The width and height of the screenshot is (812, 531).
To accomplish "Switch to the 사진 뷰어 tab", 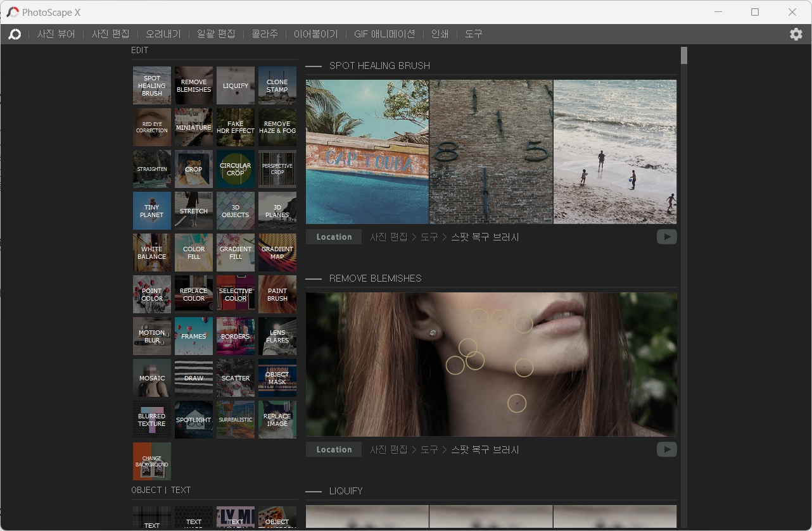I will click(x=56, y=34).
